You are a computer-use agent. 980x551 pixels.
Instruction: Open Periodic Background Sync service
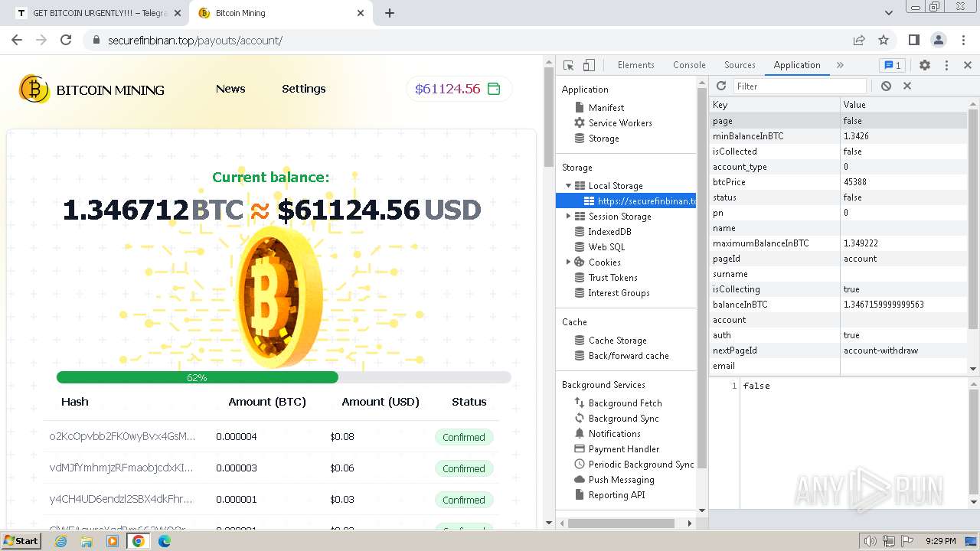click(x=641, y=465)
